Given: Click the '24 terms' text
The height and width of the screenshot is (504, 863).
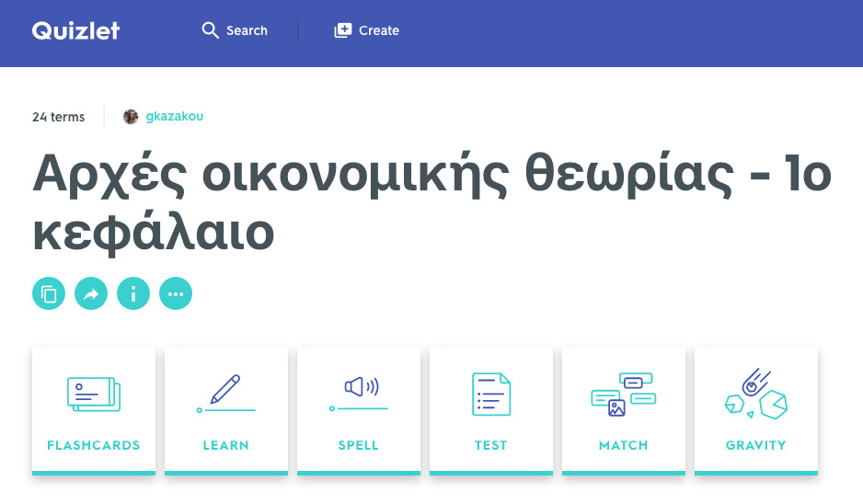Looking at the screenshot, I should [x=58, y=117].
